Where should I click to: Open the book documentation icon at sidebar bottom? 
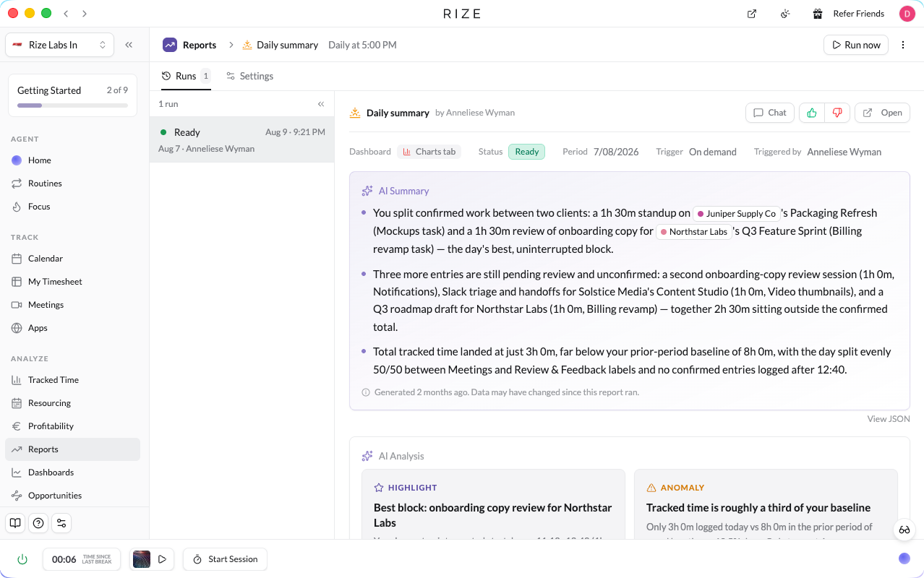tap(15, 523)
